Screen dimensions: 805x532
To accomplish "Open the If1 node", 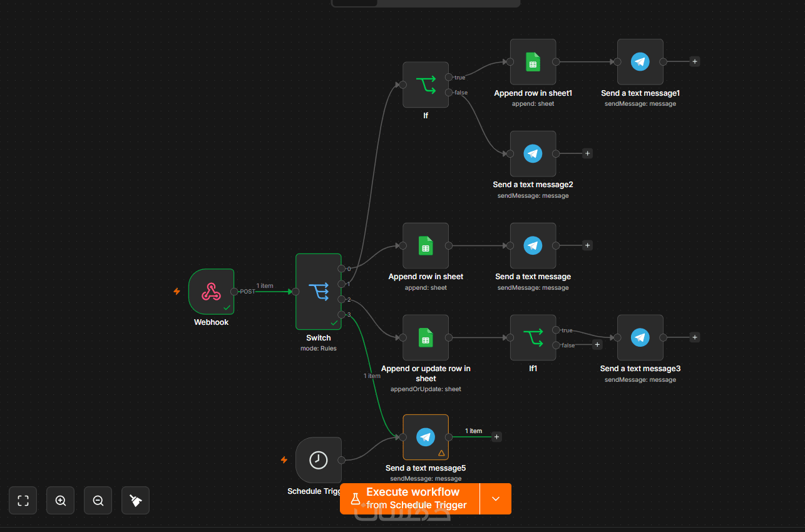I will [x=533, y=337].
